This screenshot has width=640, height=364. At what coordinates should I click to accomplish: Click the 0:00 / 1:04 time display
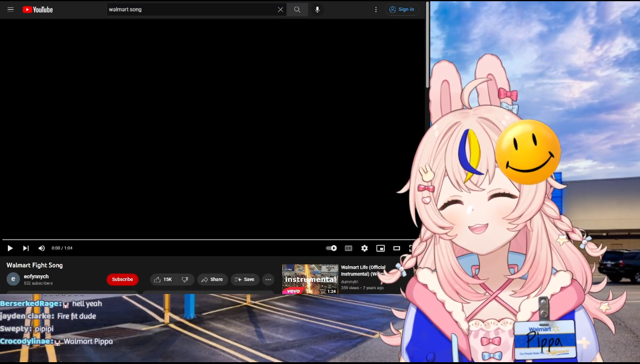tap(62, 248)
